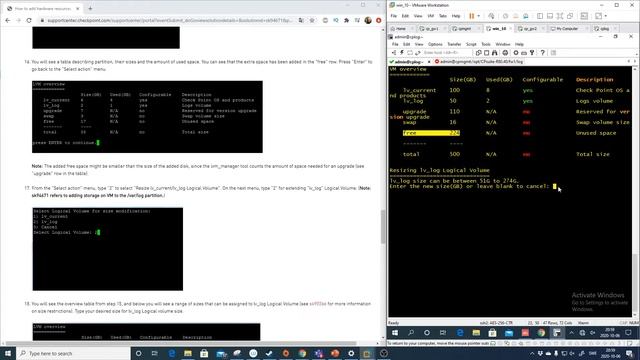The height and width of the screenshot is (360, 640).
Task: Open SecureCRT Script menu
Action: point(471,44)
